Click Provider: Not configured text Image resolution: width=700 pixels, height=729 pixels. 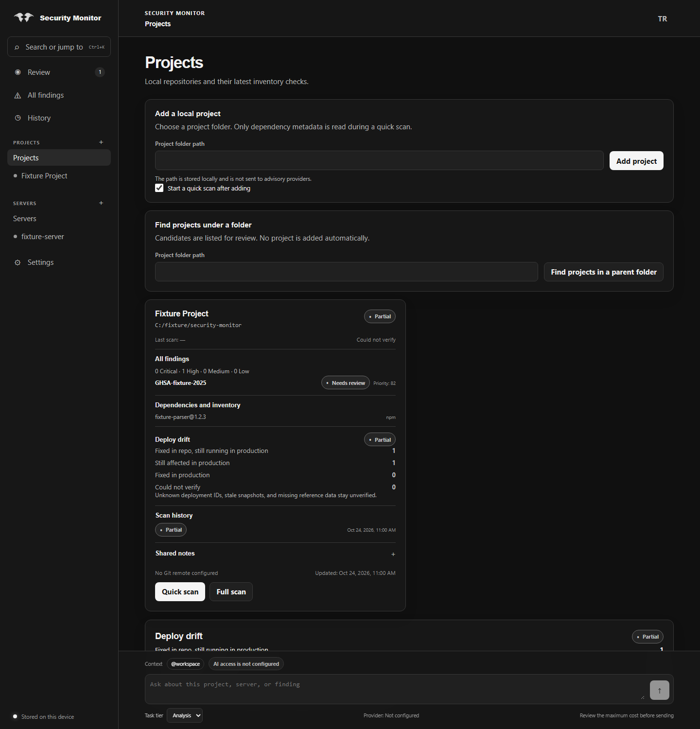click(391, 715)
